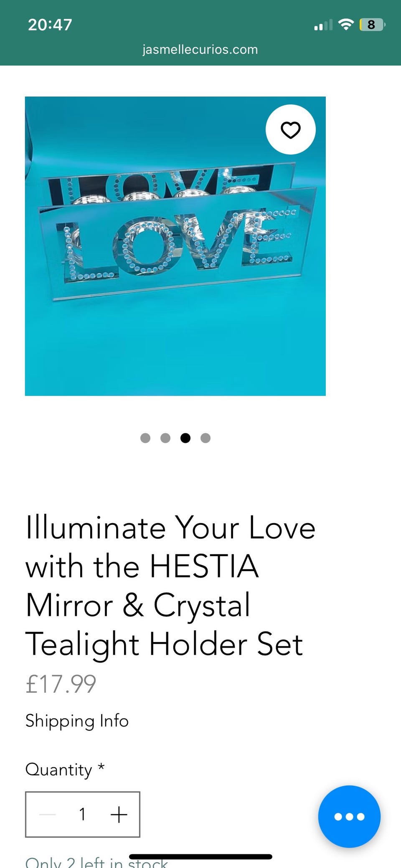The image size is (401, 868).
Task: Tap the 20:47 clock in status bar
Action: (50, 25)
